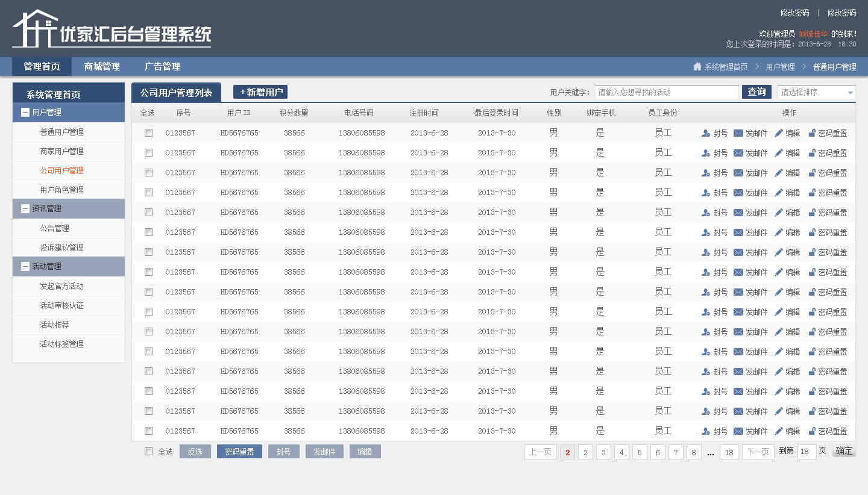Screen dimensions: 868x495
Task: Click the 发邮件 envelope icon in last table row
Action: click(738, 431)
